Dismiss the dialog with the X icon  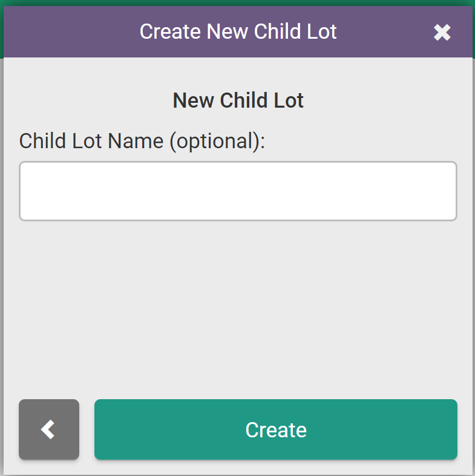click(x=442, y=33)
